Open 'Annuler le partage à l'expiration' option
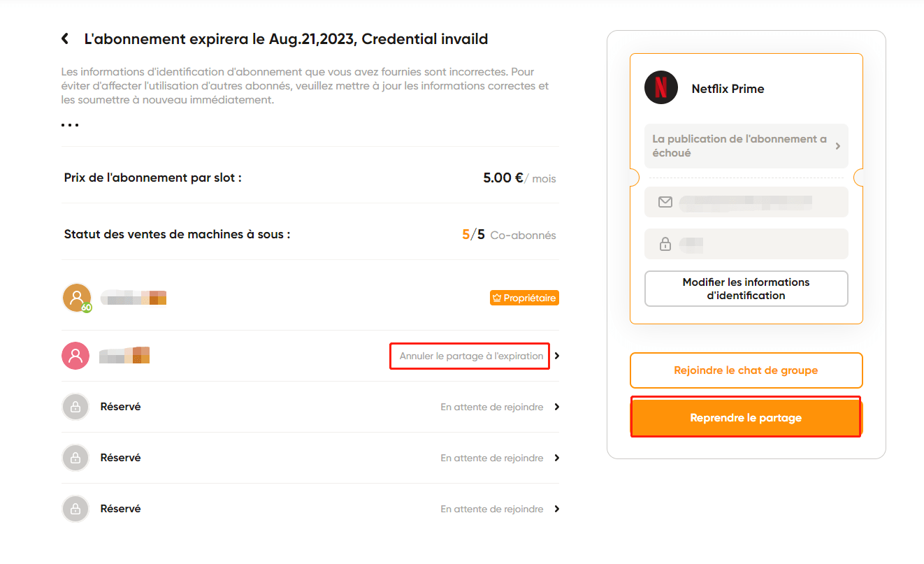This screenshot has height=564, width=924. click(471, 356)
